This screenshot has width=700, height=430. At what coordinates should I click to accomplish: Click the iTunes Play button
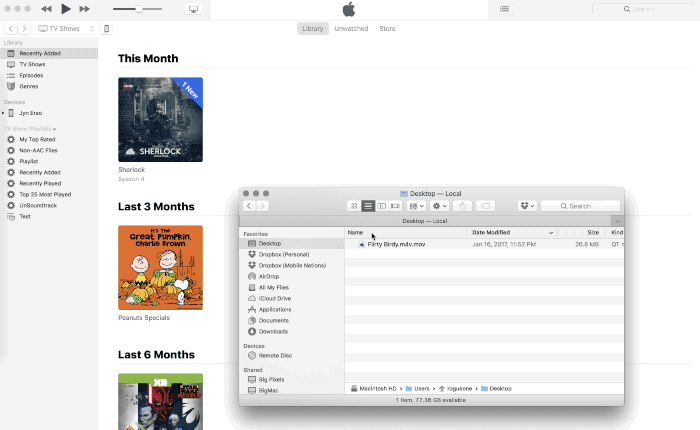65,8
